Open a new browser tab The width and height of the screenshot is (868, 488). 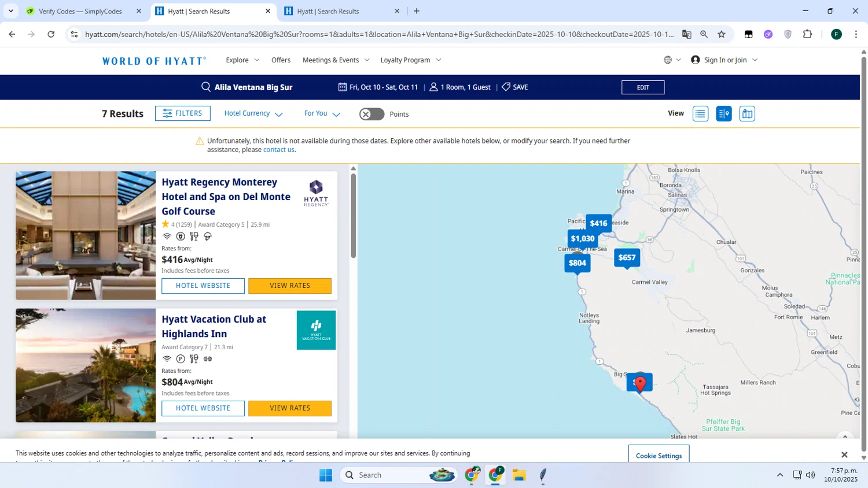(417, 11)
